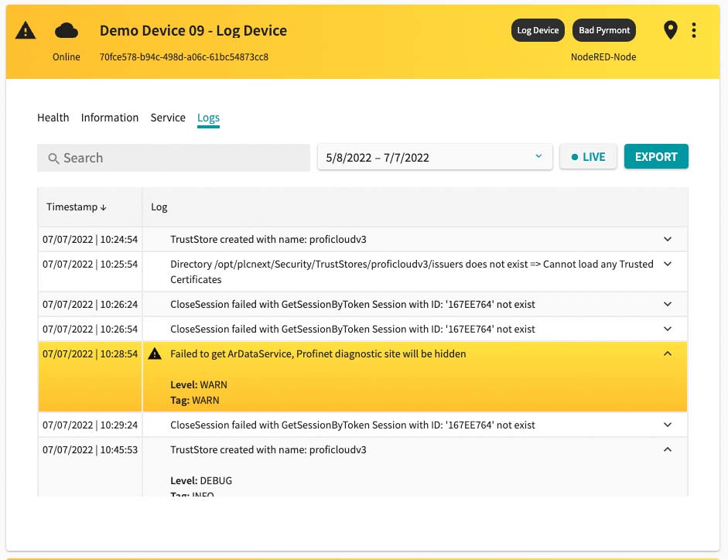Open the three-dot overflow menu
Image resolution: width=728 pixels, height=560 pixels.
point(693,29)
